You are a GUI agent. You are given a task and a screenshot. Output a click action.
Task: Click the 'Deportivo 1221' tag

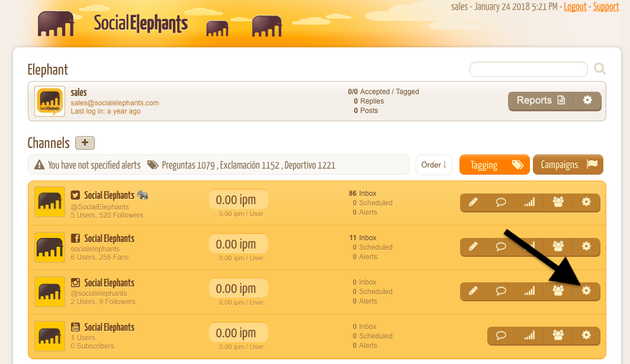[x=310, y=165]
